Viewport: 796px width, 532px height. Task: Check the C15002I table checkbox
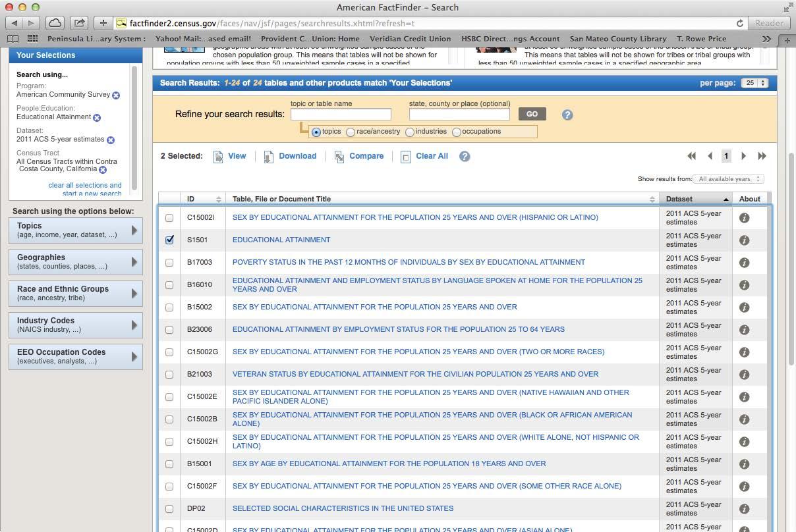[169, 218]
